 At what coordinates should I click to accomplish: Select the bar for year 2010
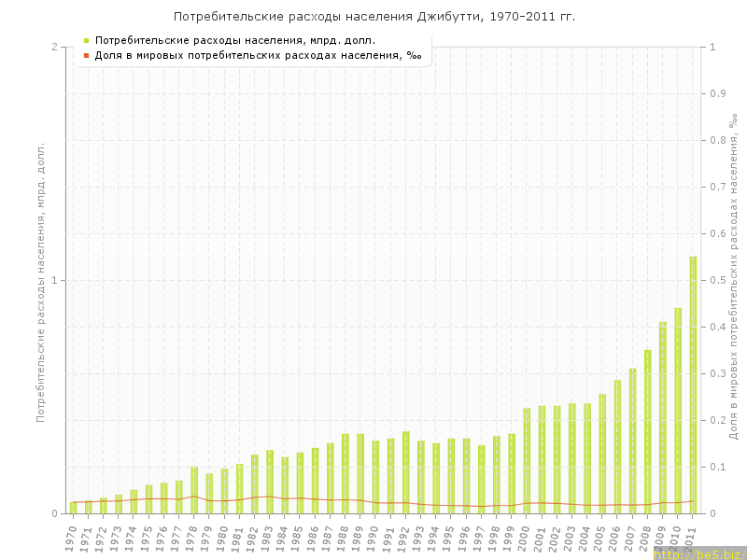pos(678,411)
